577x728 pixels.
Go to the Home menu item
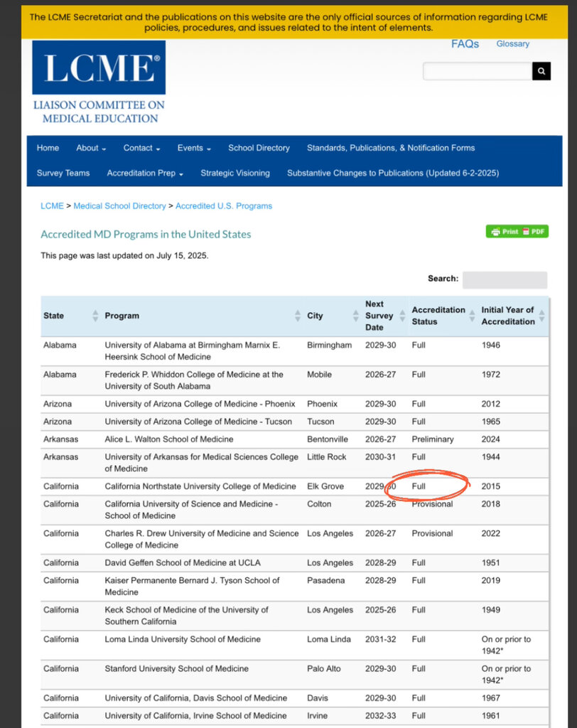pos(48,148)
